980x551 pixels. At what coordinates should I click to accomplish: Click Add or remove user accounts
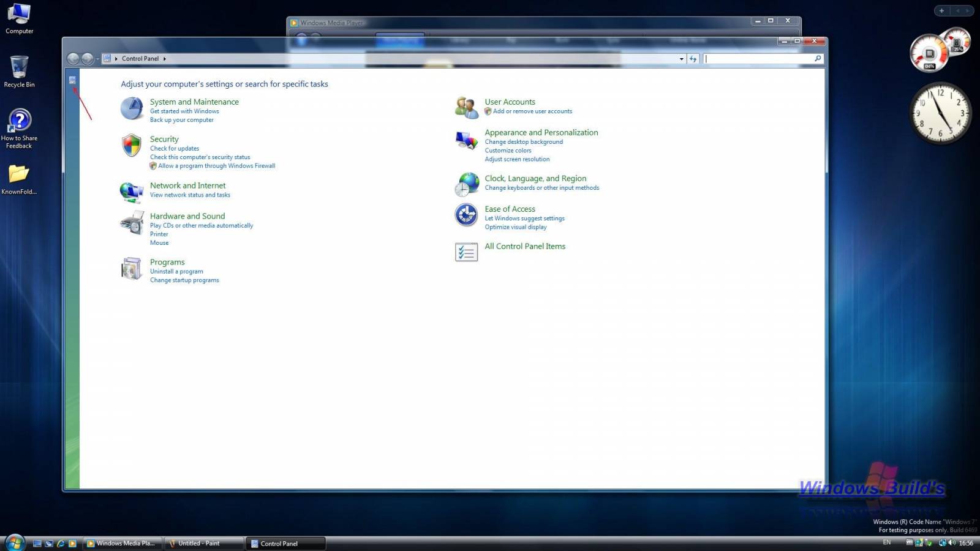tap(533, 111)
